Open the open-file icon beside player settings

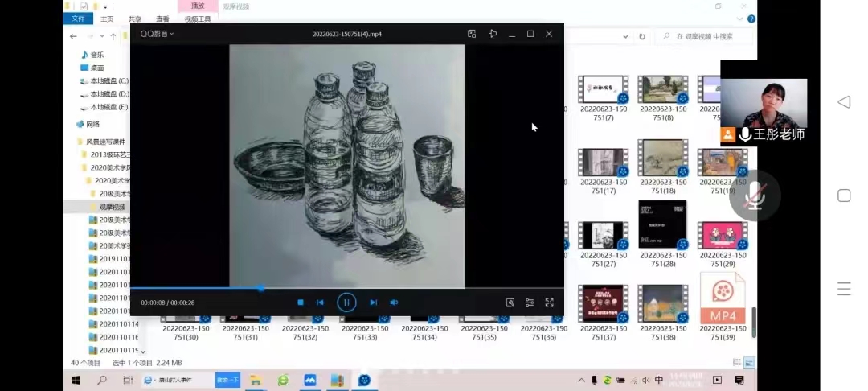coord(510,303)
